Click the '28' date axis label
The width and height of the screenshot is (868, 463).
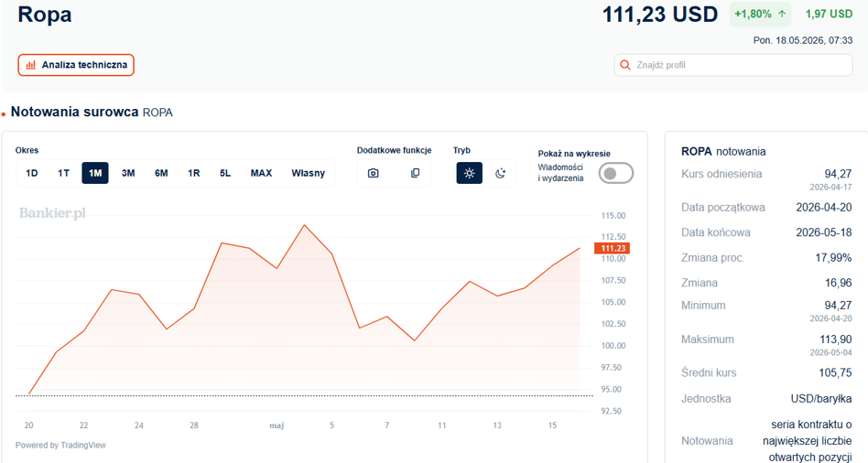194,425
